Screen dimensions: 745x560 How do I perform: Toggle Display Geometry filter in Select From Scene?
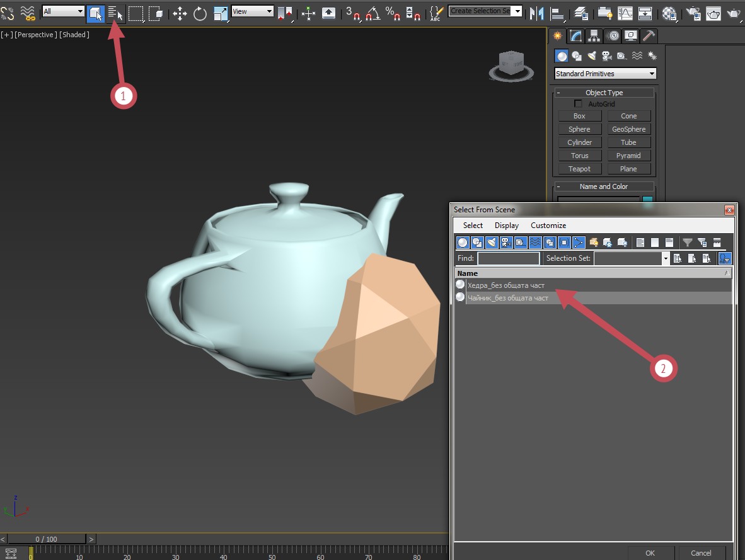462,243
